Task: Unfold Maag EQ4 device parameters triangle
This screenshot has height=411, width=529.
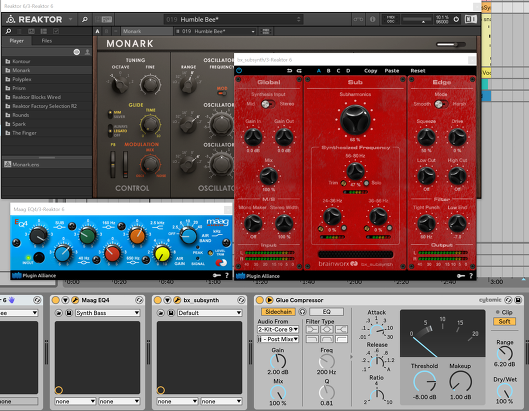Action: (x=65, y=300)
